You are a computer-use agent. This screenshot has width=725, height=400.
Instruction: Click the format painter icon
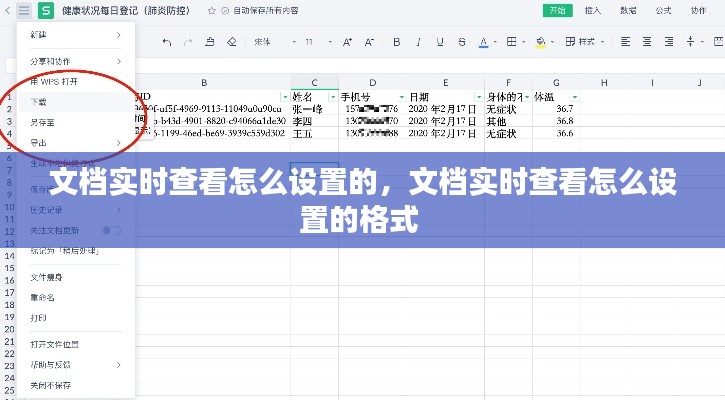point(209,42)
